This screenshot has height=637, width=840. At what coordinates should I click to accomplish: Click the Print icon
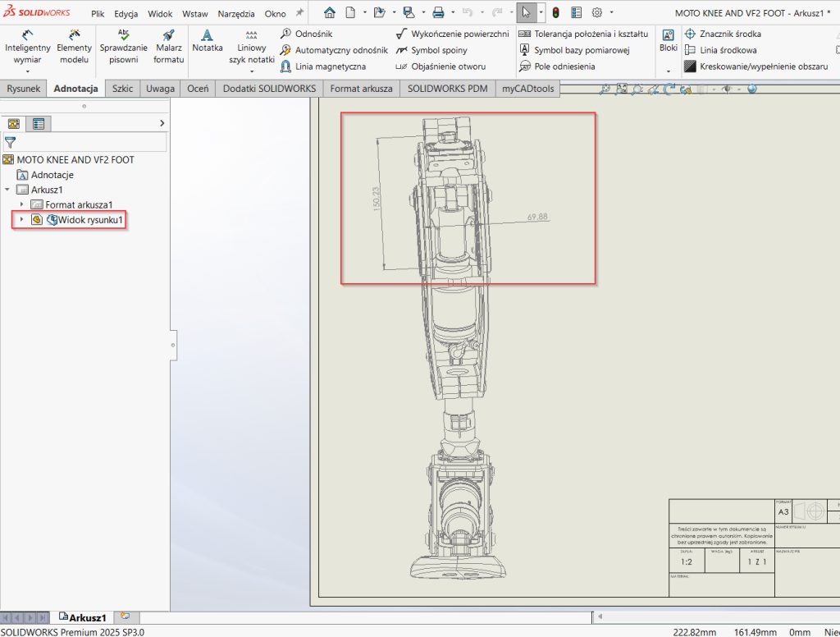click(x=438, y=12)
